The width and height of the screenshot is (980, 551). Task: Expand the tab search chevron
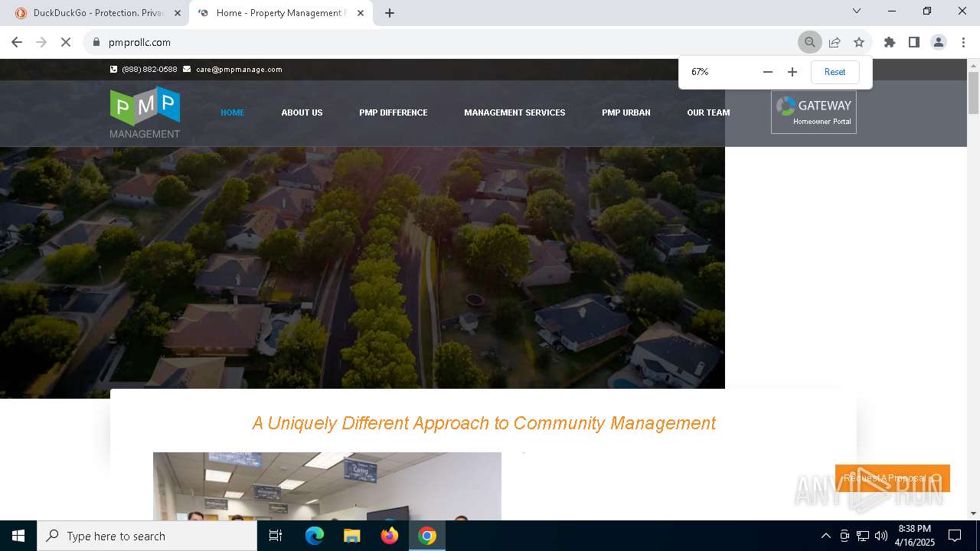857,11
